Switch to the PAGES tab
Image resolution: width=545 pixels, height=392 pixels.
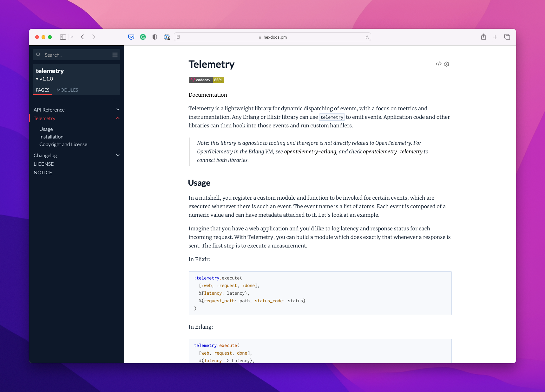click(43, 90)
